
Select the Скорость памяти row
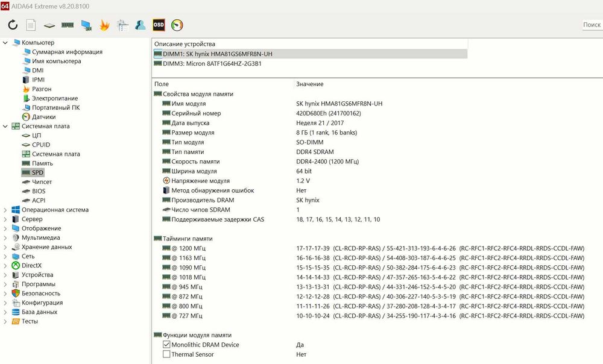click(x=377, y=162)
